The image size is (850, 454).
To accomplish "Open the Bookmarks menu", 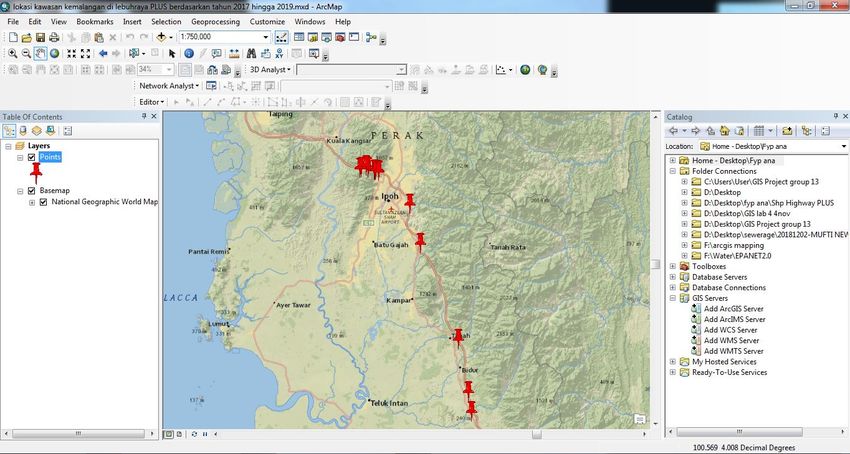I will coord(95,21).
